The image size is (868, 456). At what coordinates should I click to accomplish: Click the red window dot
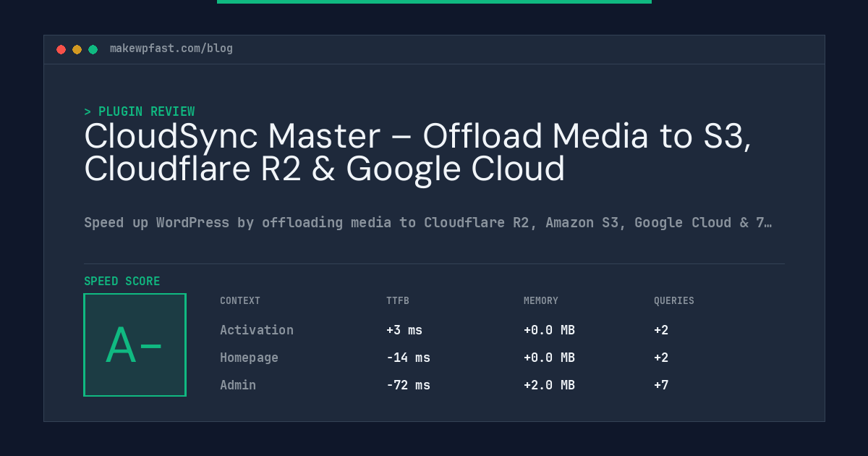click(61, 49)
